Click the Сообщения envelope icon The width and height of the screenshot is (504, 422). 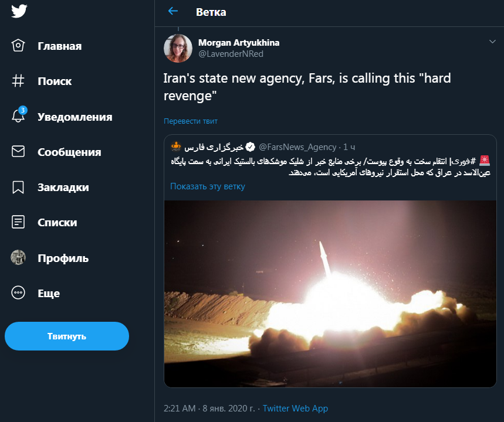pyautogui.click(x=18, y=152)
